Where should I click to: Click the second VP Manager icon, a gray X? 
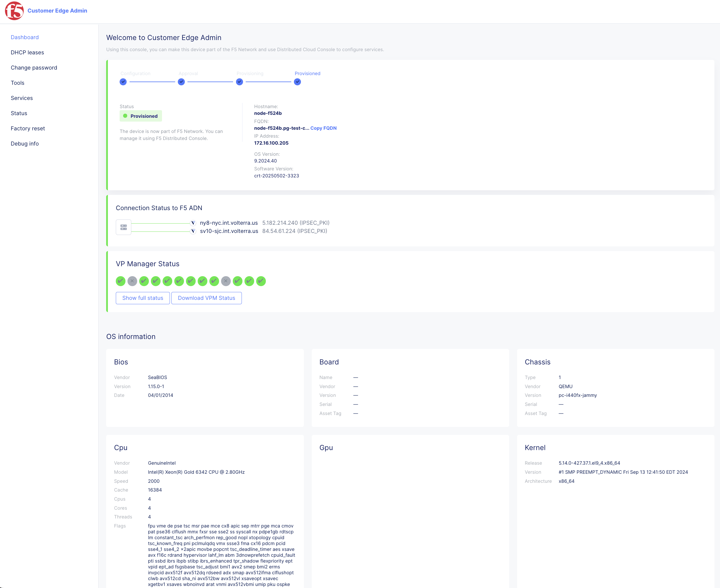(x=132, y=281)
